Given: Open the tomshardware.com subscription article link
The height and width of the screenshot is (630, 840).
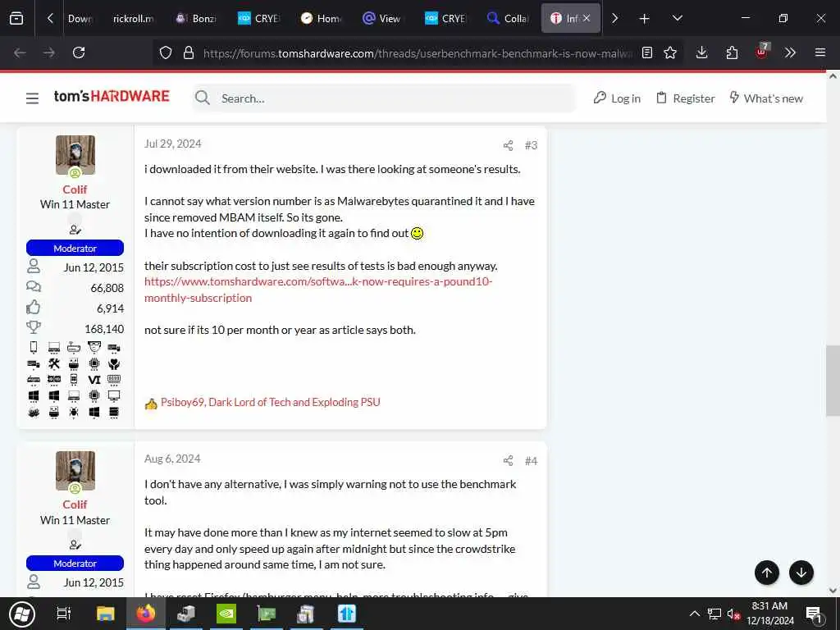Looking at the screenshot, I should point(318,290).
